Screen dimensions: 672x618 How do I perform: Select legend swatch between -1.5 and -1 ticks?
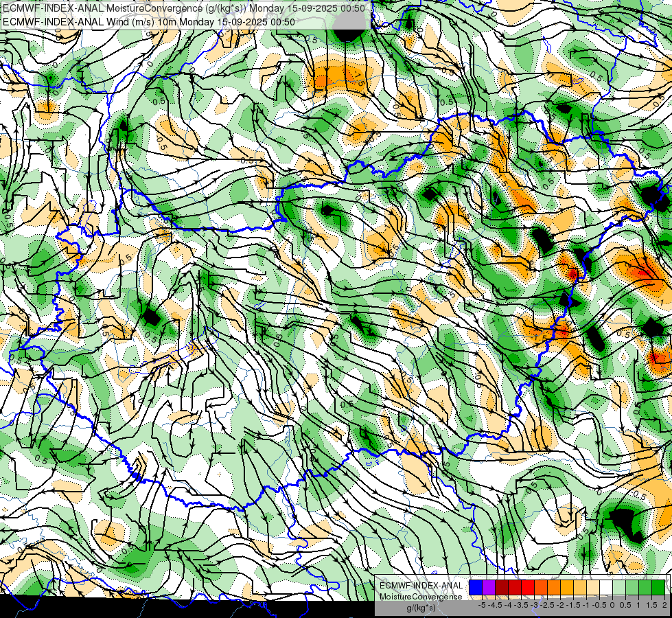click(x=580, y=587)
